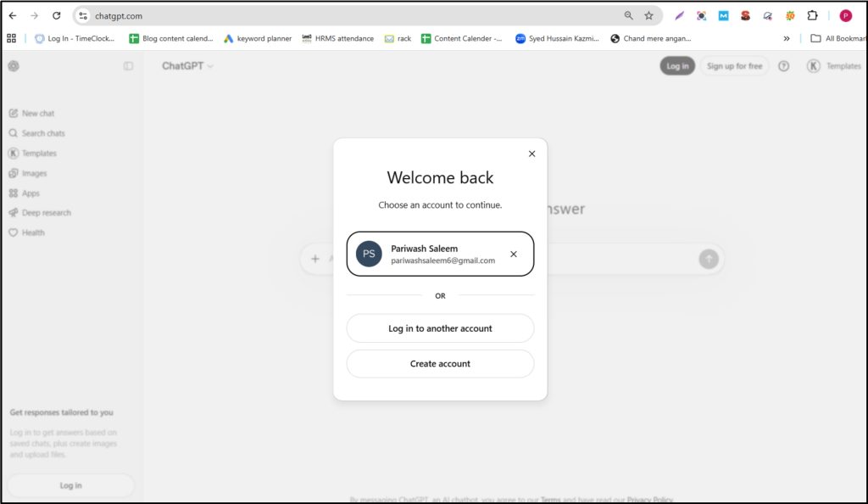Open the purple pen extension
This screenshot has width=868, height=504.
coord(679,15)
